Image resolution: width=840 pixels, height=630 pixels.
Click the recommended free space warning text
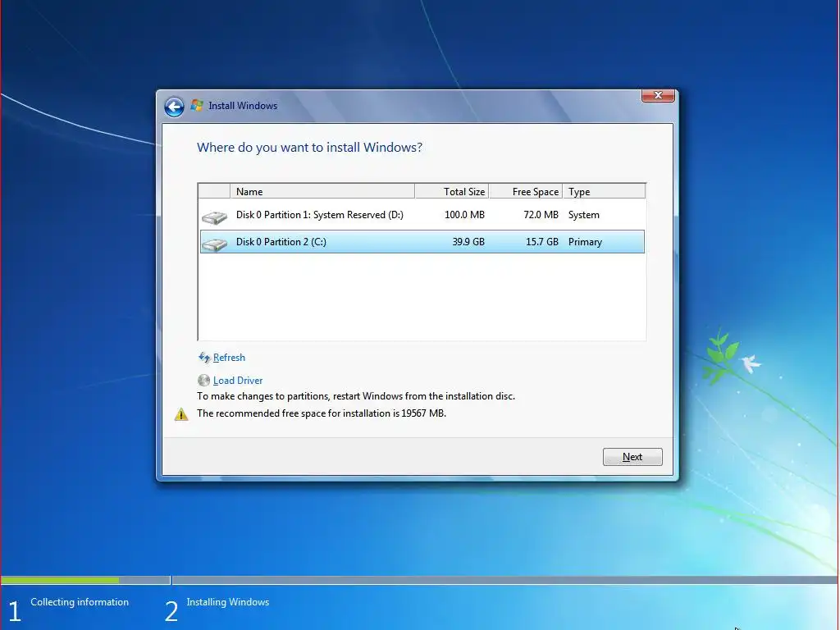[322, 413]
